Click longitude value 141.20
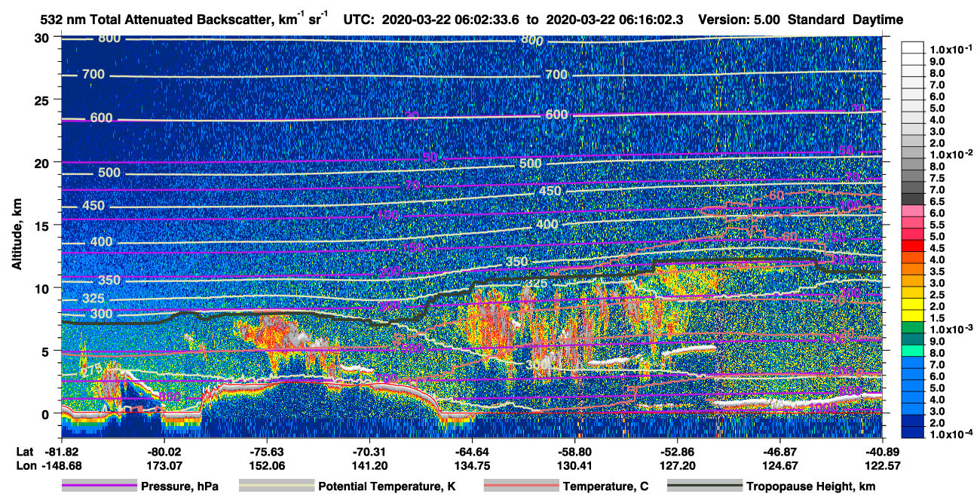 (369, 465)
